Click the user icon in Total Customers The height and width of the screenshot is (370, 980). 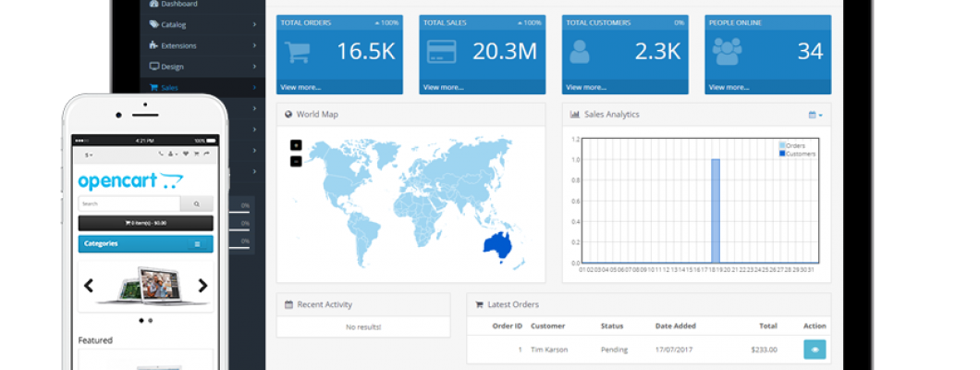(x=580, y=52)
